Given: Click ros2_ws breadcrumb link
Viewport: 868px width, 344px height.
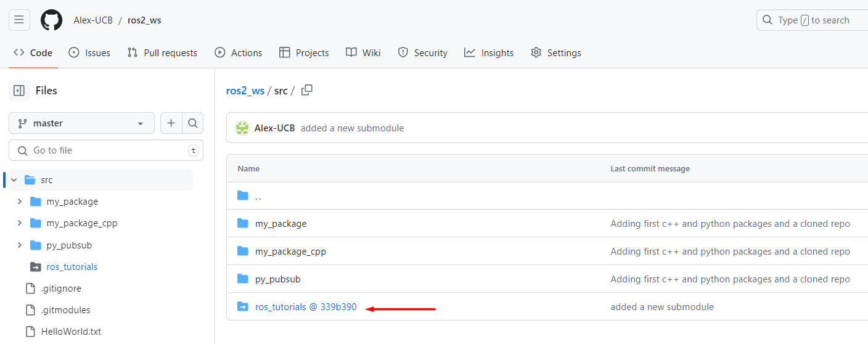Looking at the screenshot, I should [245, 91].
